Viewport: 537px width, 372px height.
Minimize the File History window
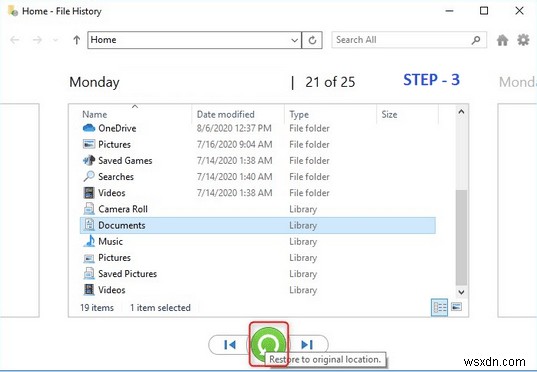tap(450, 11)
